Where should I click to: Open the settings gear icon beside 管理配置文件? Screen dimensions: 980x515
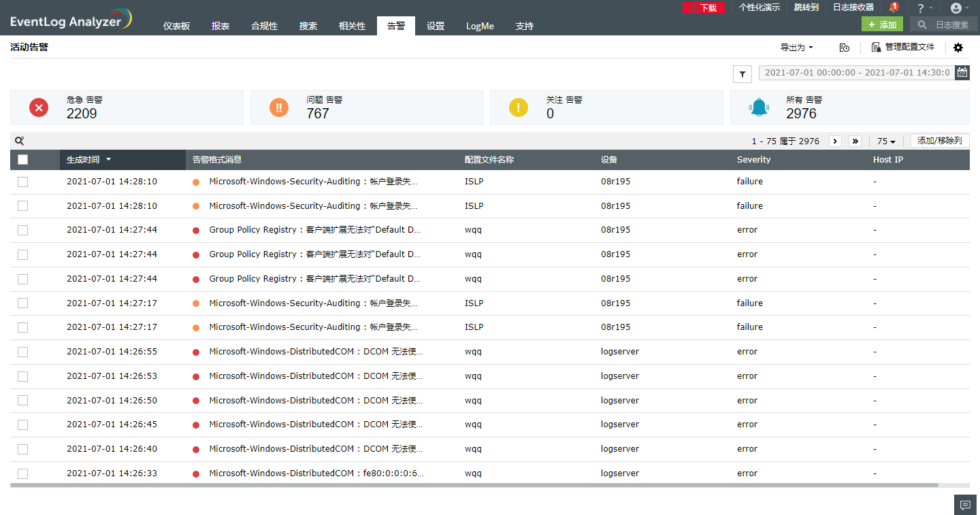pos(958,48)
